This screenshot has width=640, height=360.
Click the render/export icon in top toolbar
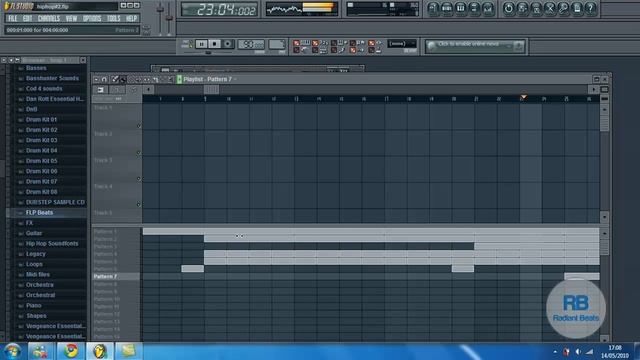(x=536, y=8)
